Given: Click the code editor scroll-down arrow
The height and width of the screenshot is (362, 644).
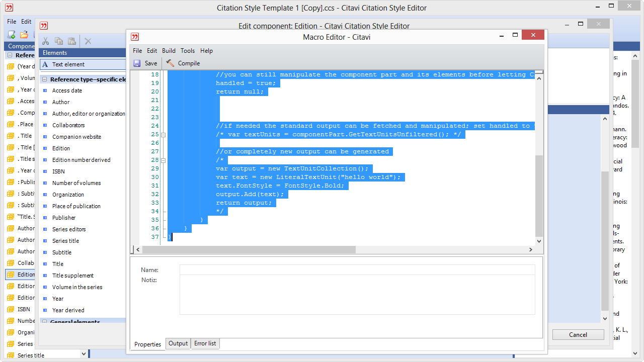Looking at the screenshot, I should [539, 241].
